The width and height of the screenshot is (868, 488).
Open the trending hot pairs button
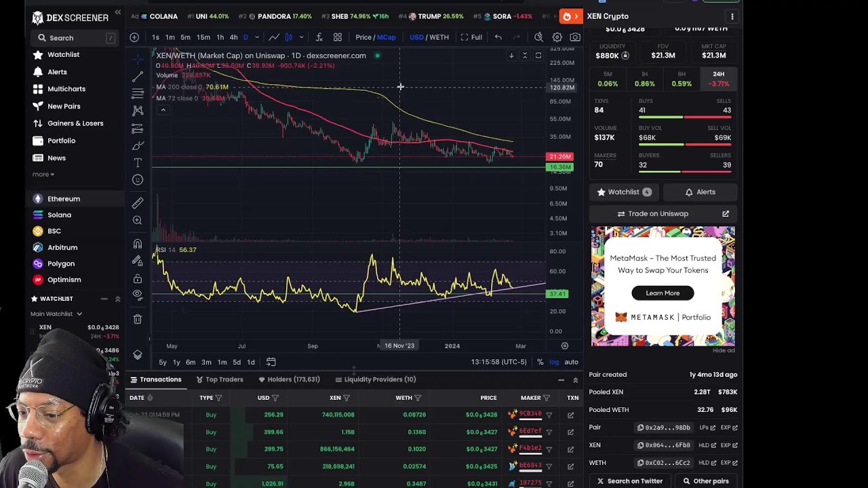pyautogui.click(x=571, y=16)
